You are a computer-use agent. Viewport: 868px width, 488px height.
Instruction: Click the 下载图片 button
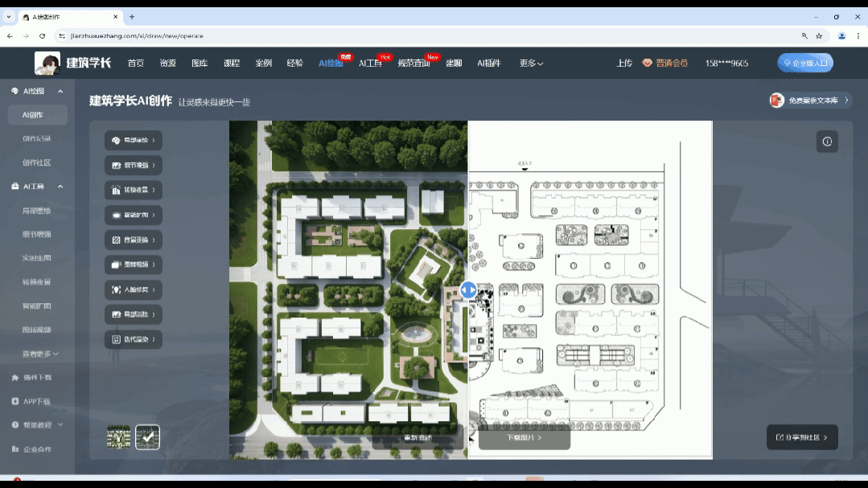pyautogui.click(x=525, y=437)
